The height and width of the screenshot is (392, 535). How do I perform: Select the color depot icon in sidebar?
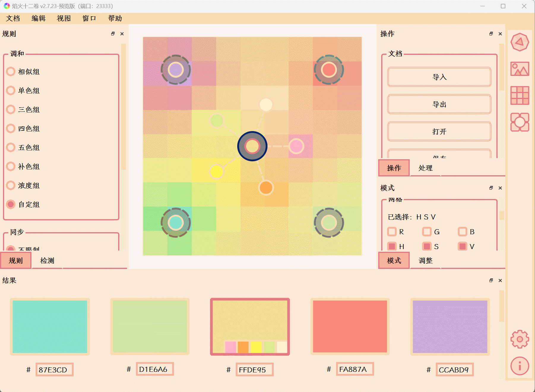pos(520,122)
